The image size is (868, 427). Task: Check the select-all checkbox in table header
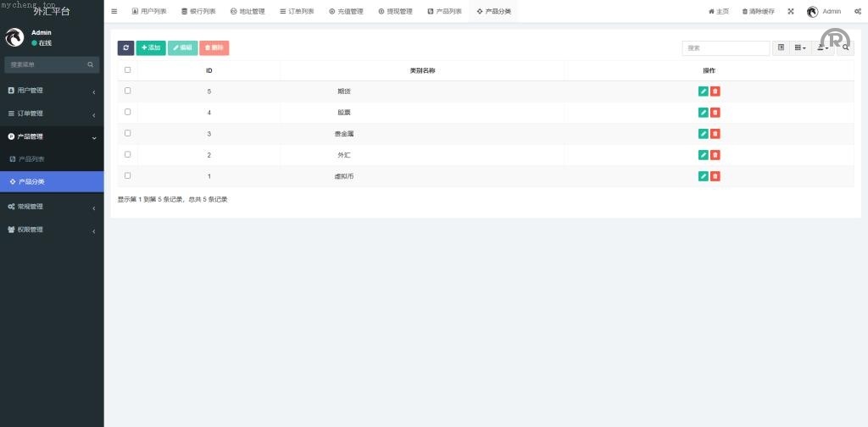[128, 70]
